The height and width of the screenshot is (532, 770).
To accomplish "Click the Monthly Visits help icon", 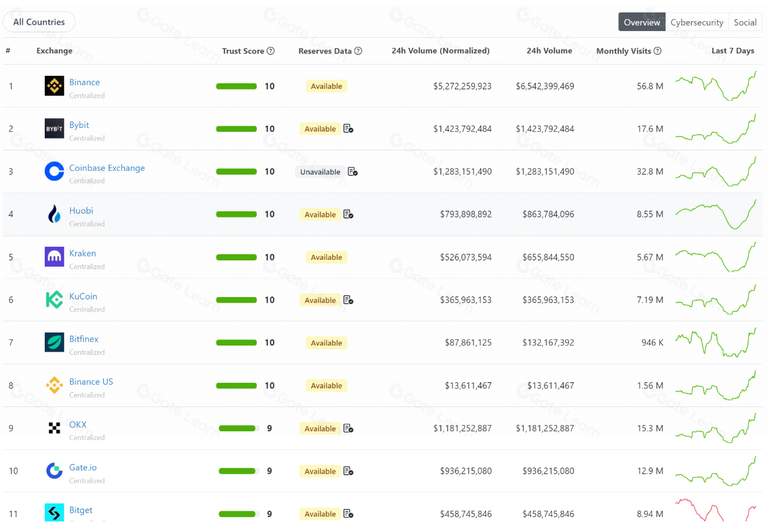I will click(x=658, y=51).
